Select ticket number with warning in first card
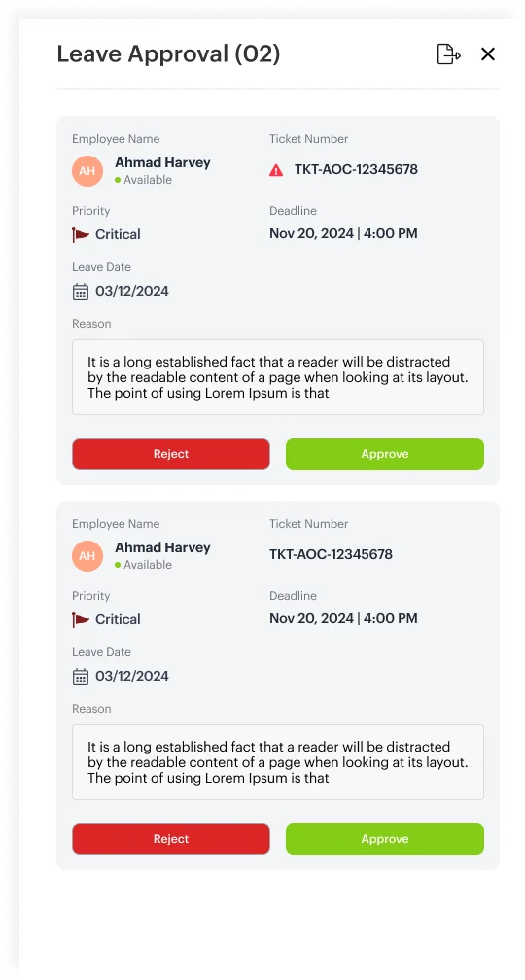 356,169
